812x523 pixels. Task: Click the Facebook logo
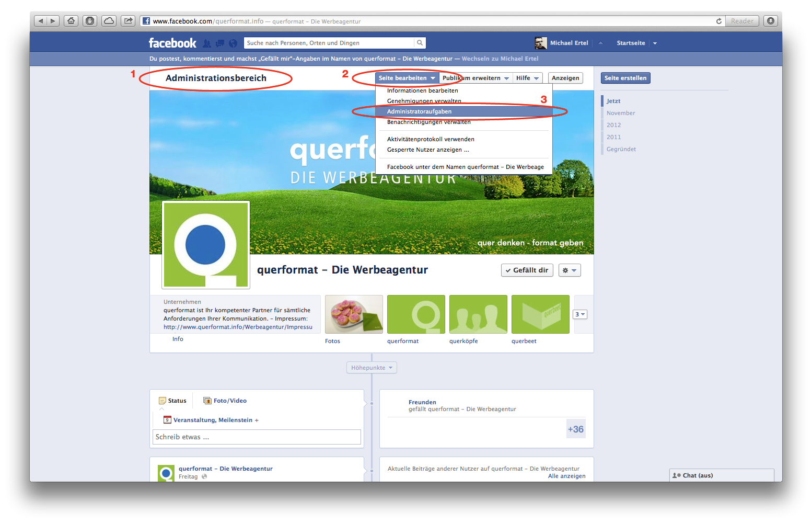point(172,43)
